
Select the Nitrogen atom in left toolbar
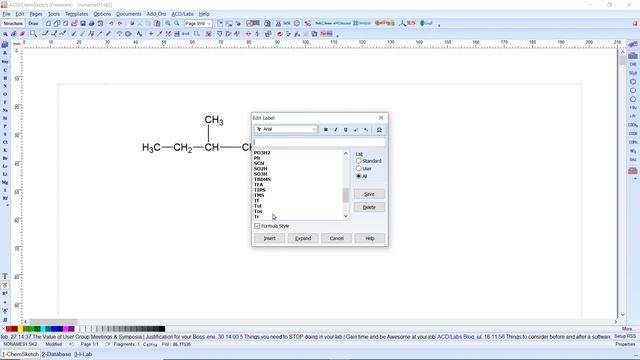coord(5,86)
